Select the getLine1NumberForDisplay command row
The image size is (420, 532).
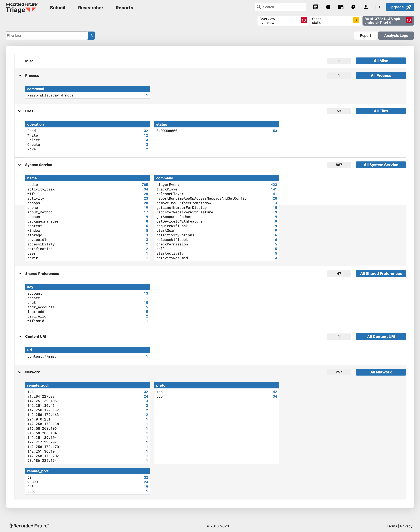217,208
